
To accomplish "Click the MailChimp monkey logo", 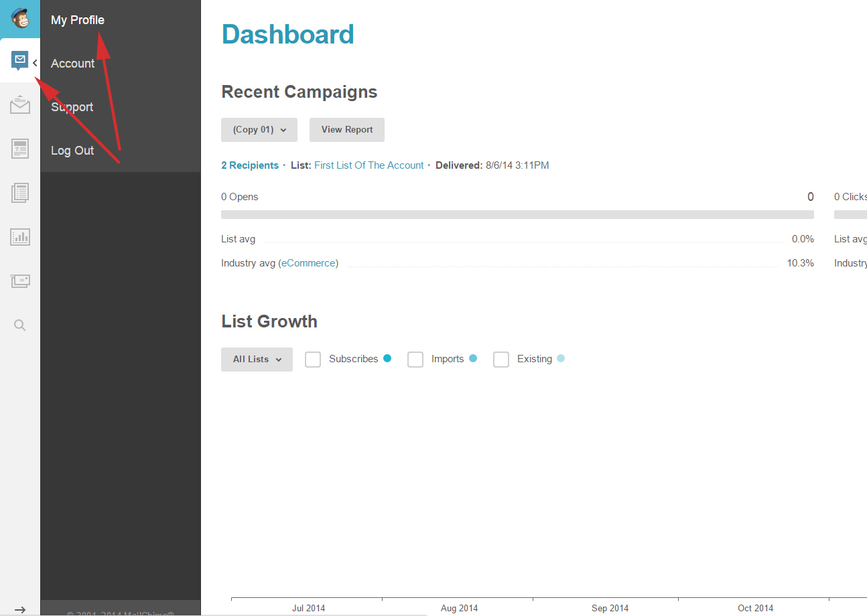I will [x=20, y=18].
